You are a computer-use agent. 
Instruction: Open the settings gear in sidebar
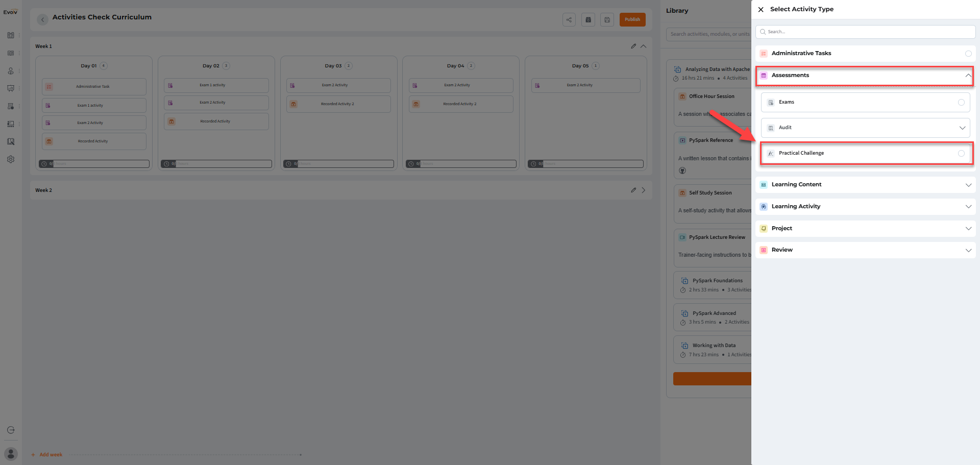pos(11,159)
